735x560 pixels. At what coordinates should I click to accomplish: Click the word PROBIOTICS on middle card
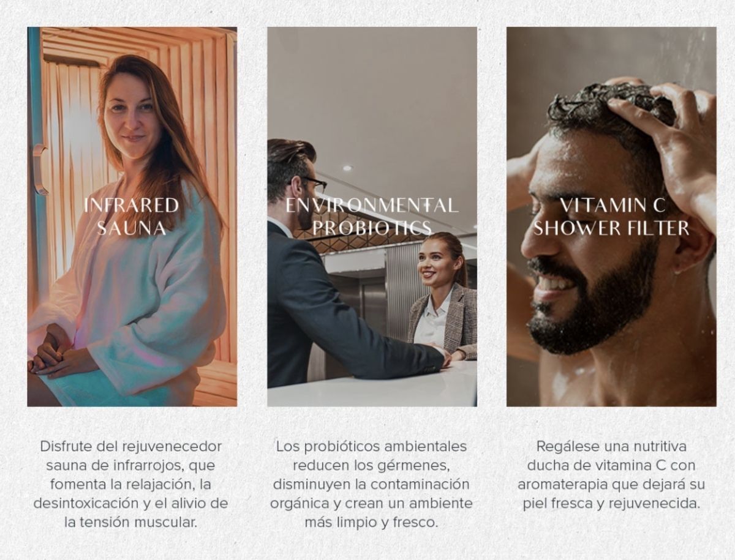(x=372, y=228)
